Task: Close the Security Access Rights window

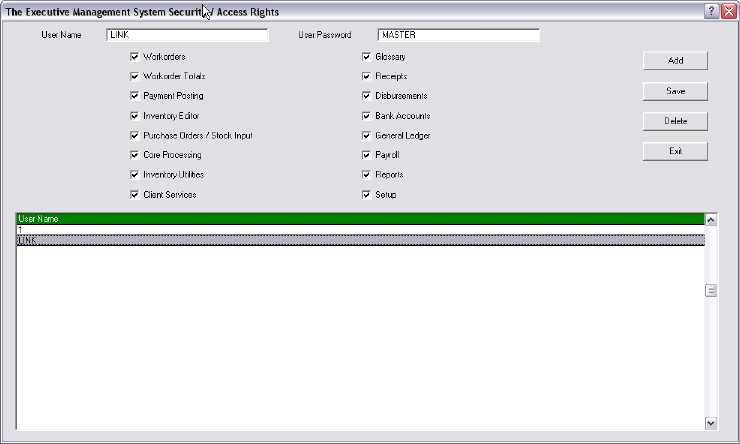Action: point(727,11)
